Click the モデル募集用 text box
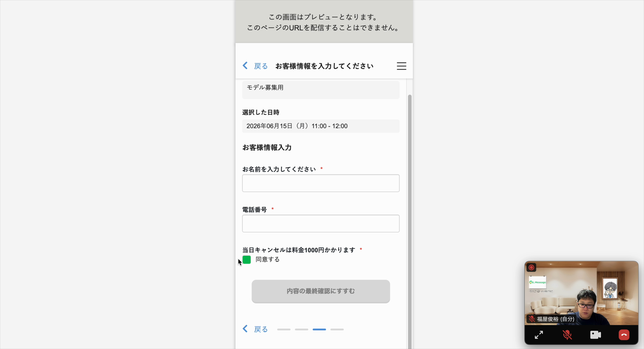Image resolution: width=644 pixels, height=349 pixels. click(321, 90)
